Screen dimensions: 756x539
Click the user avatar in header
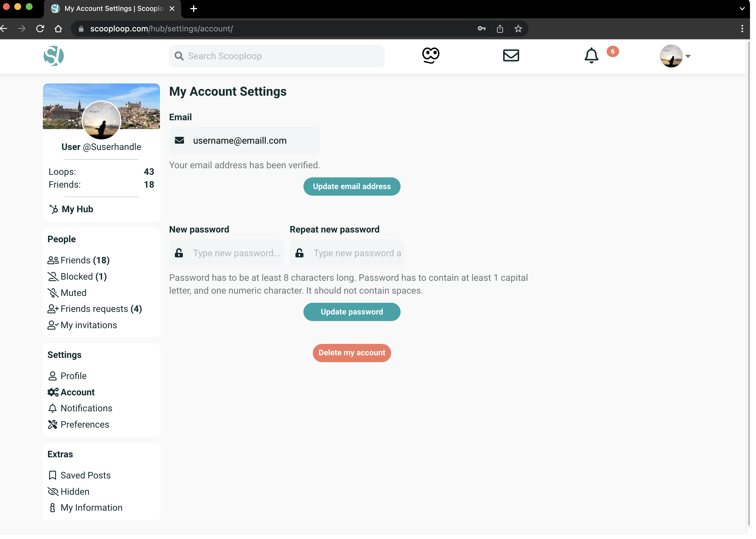[671, 56]
